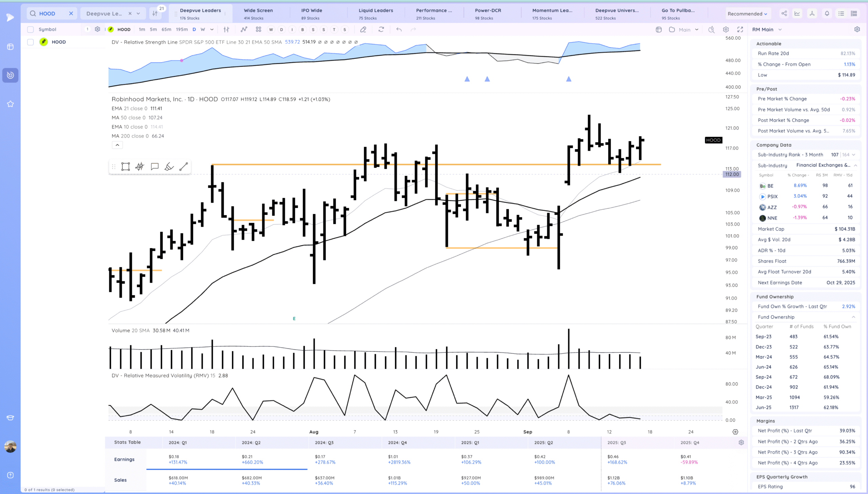Open screener filter sliders icon
The width and height of the screenshot is (868, 494).
[155, 14]
